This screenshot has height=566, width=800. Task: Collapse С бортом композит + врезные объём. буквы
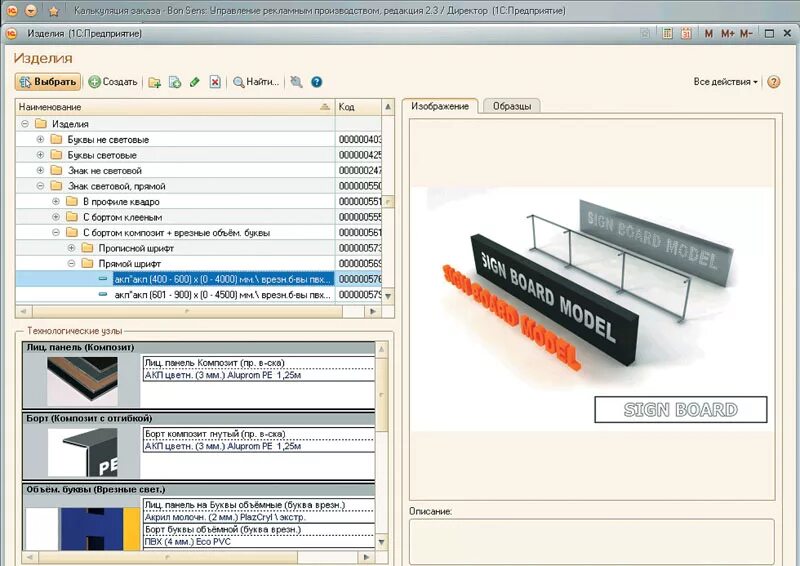pos(56,232)
